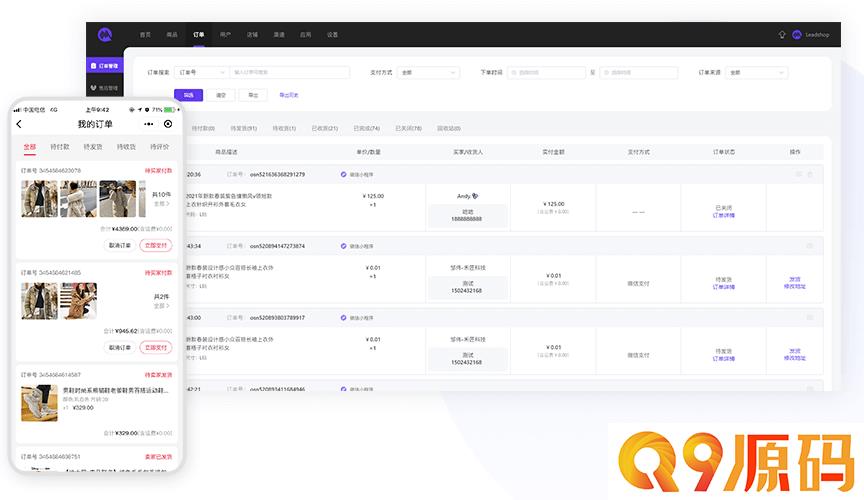The height and width of the screenshot is (500, 864).
Task: Open the 订单管理 sidebar item
Action: pos(105,66)
